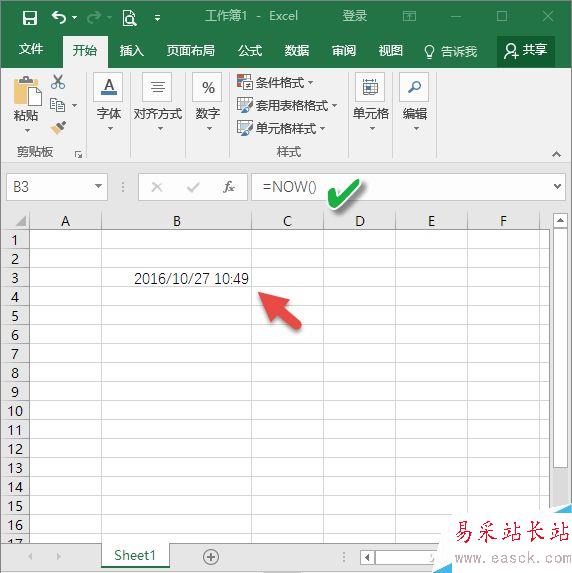Open the undo history dropdown arrow

point(75,18)
